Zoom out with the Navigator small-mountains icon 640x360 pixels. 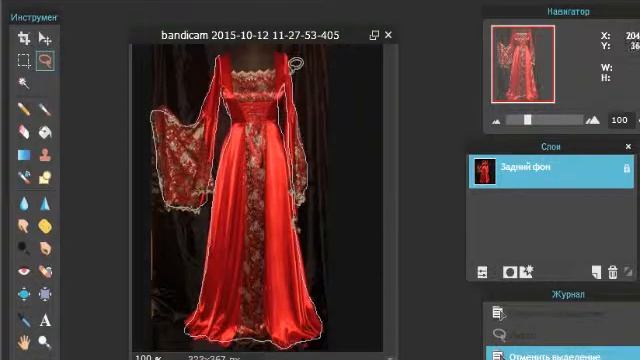[x=496, y=121]
